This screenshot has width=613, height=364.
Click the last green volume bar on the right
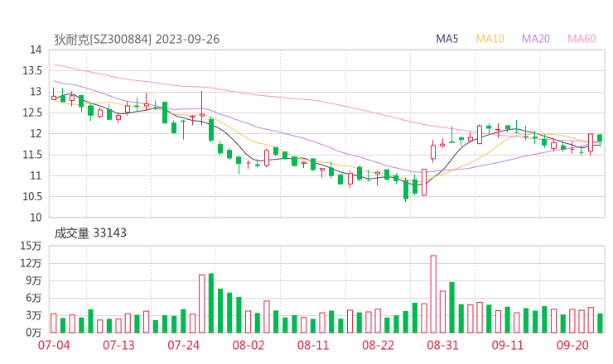tap(600, 323)
